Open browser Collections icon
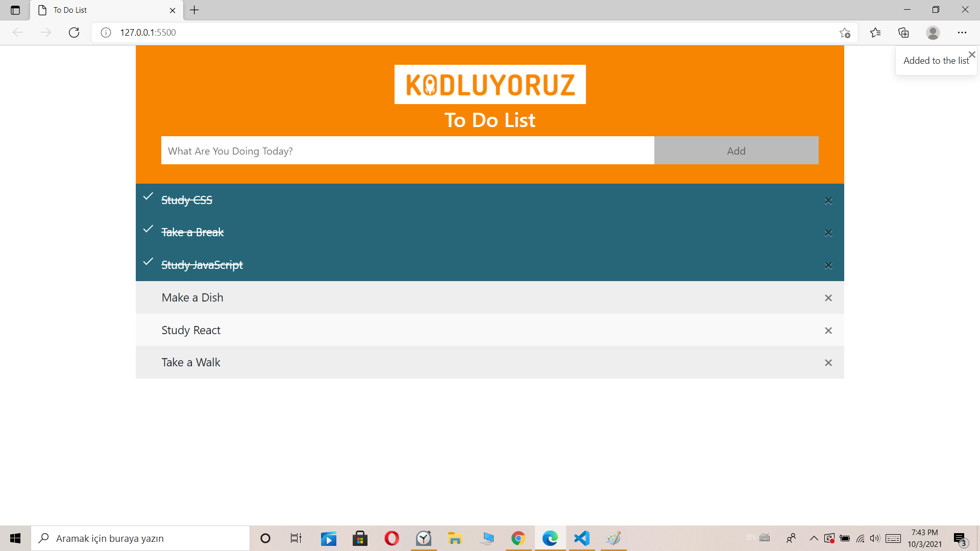Screen dimensions: 980x551 click(x=903, y=33)
